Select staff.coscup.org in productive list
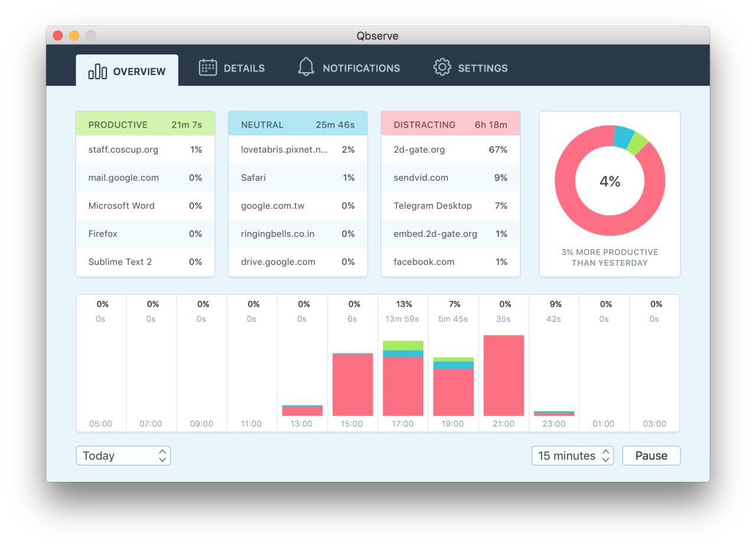Image resolution: width=756 pixels, height=548 pixels. point(145,150)
